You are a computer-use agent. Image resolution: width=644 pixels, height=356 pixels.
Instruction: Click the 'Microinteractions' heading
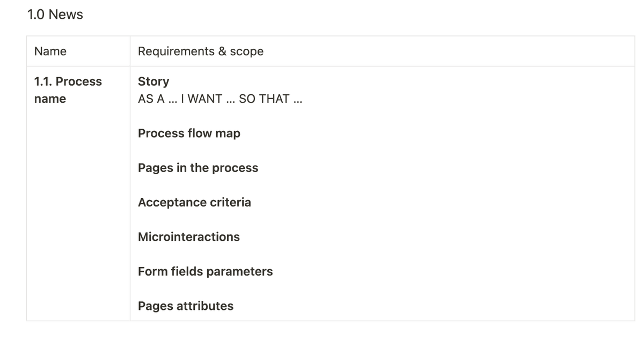[189, 237]
